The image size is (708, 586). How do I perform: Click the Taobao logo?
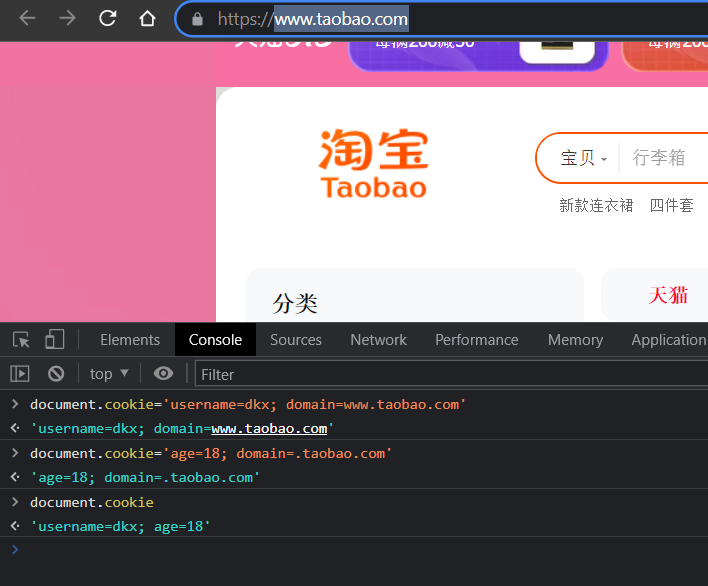point(373,163)
